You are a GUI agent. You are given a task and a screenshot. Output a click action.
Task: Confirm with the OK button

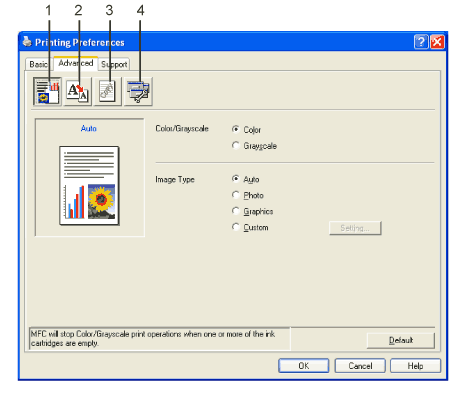303,366
